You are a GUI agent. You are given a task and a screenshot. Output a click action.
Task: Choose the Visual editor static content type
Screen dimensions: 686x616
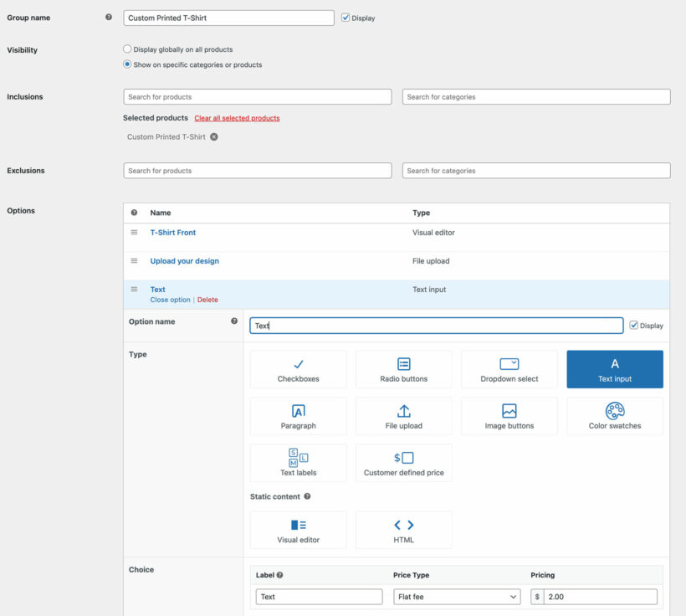[298, 530]
